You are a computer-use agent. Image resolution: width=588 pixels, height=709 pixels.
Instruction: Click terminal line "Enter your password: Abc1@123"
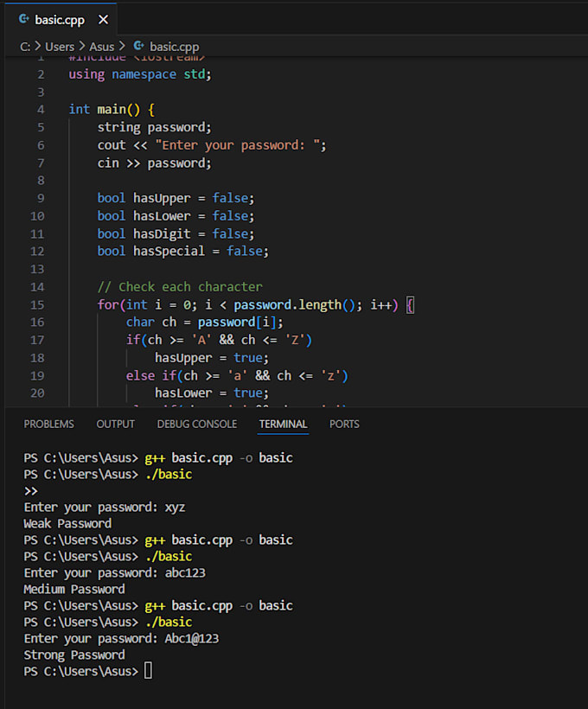pos(121,638)
